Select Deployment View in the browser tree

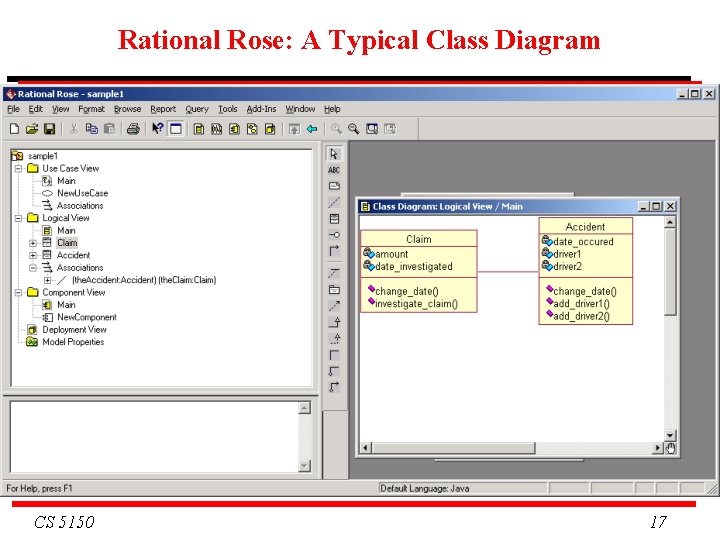point(74,330)
